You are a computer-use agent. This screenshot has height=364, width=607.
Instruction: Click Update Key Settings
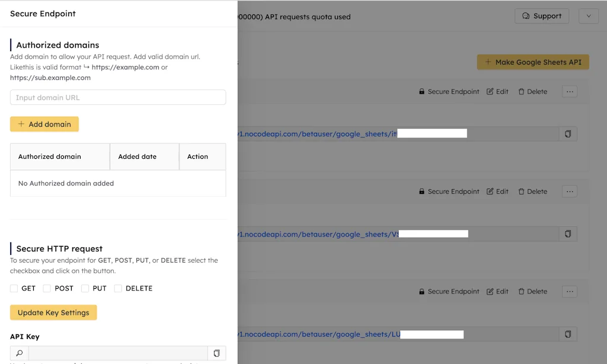(53, 312)
